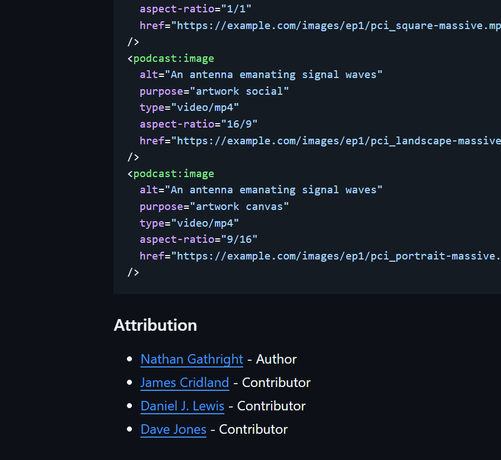The width and height of the screenshot is (501, 460).
Task: Click the "- Author" role text
Action: (x=272, y=359)
